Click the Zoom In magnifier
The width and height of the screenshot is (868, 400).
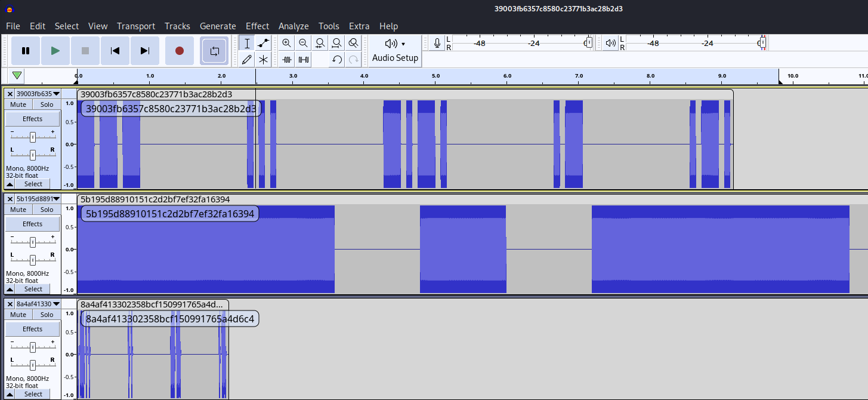[287, 43]
